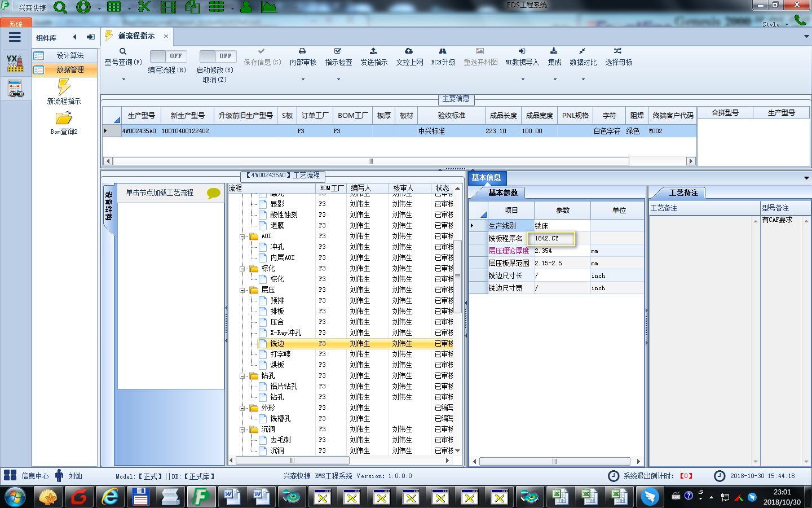
Task: Open Bom查询2 folder icon
Action: [64, 118]
